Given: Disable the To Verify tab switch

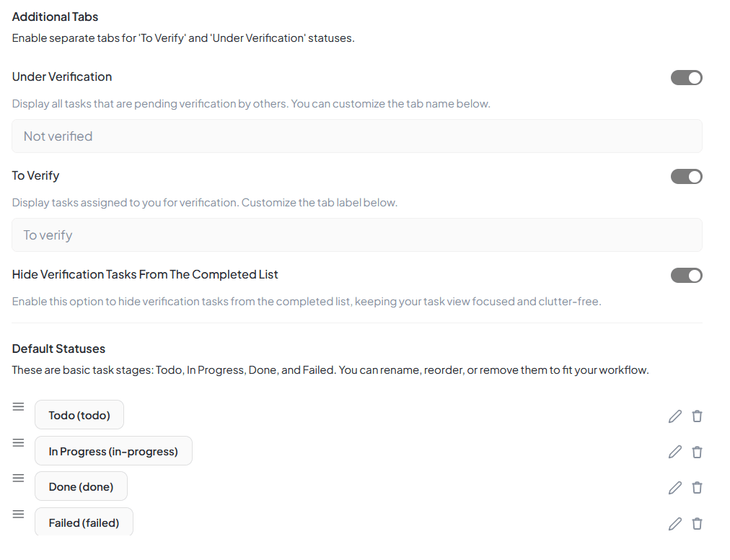Looking at the screenshot, I should pyautogui.click(x=687, y=177).
